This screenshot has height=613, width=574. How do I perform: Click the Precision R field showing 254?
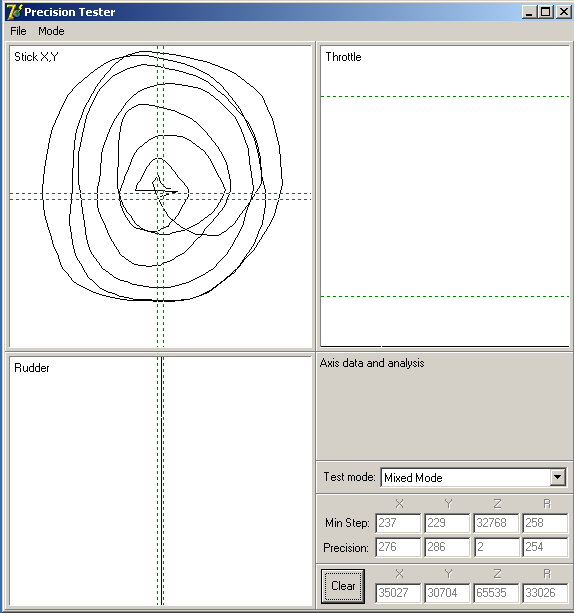pos(545,547)
